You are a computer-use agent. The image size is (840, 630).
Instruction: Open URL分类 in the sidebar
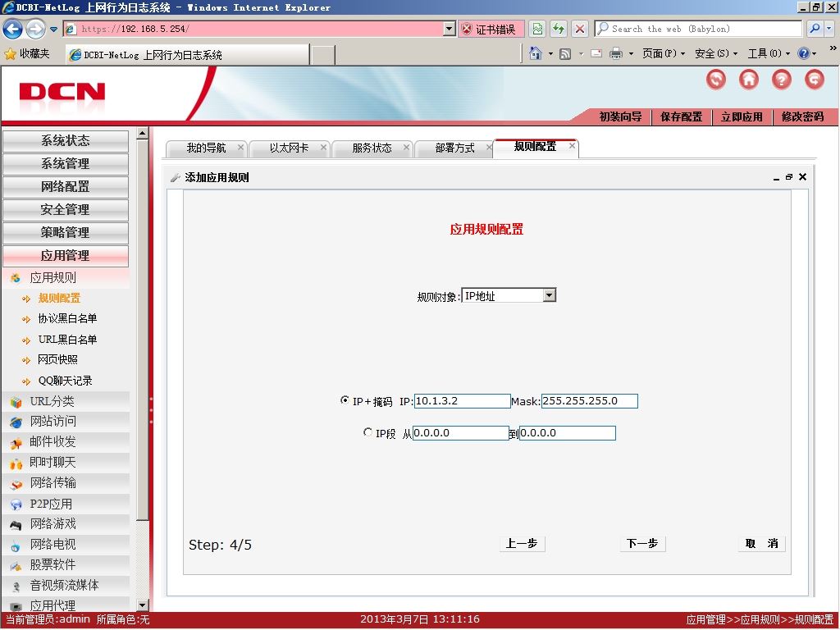pyautogui.click(x=66, y=401)
